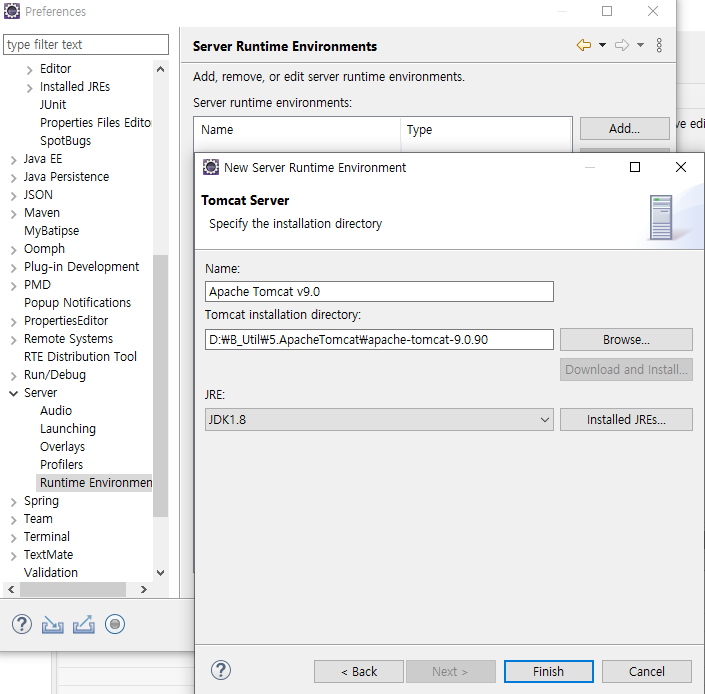Expand the Java EE tree node
This screenshot has width=705, height=694.
[13, 160]
